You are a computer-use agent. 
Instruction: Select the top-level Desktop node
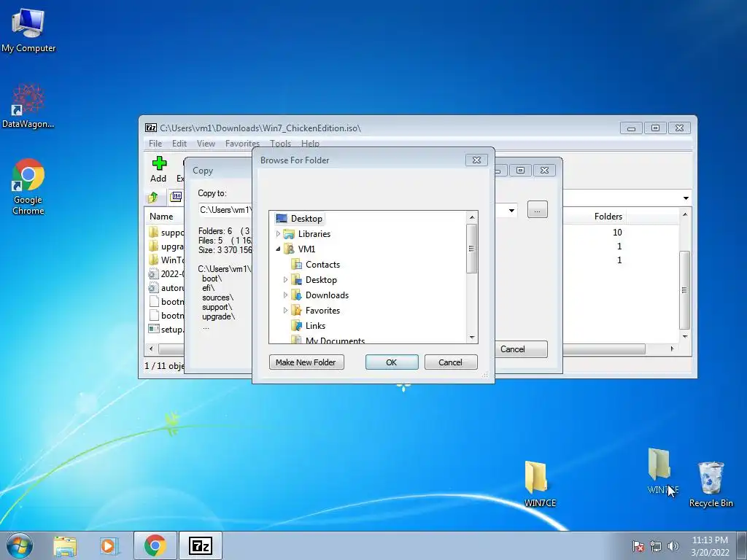pos(299,219)
